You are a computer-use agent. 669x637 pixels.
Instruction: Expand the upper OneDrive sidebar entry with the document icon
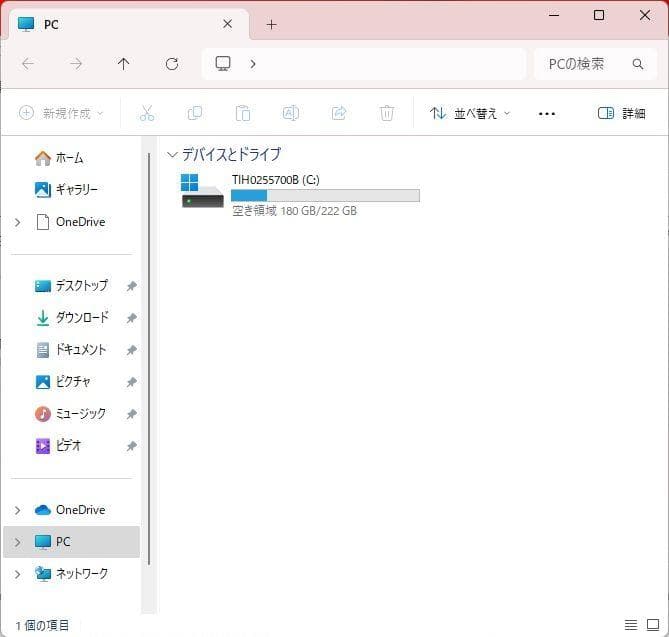click(x=17, y=222)
